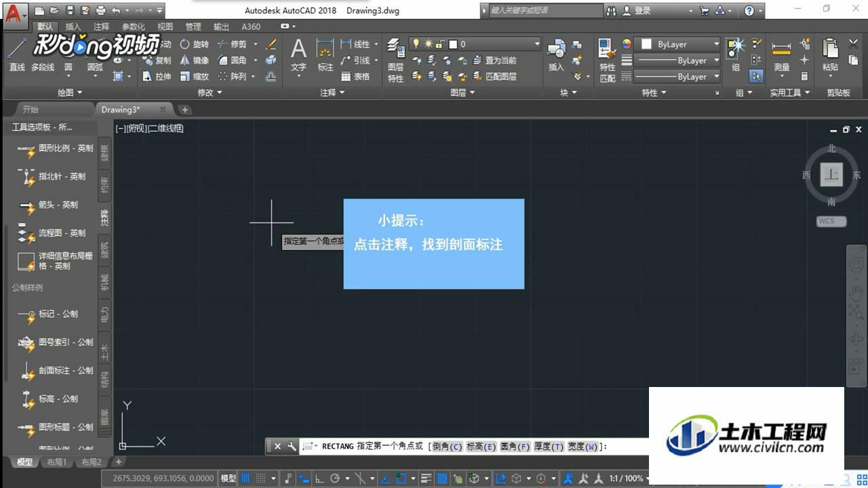
Task: Choose Thickness 厚度(T) command option
Action: (x=549, y=446)
